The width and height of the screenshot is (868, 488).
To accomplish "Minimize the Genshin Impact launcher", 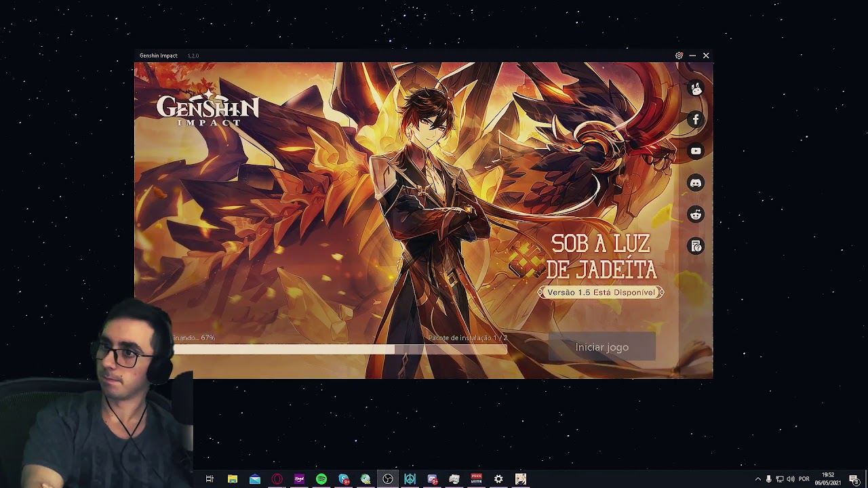I will (692, 56).
